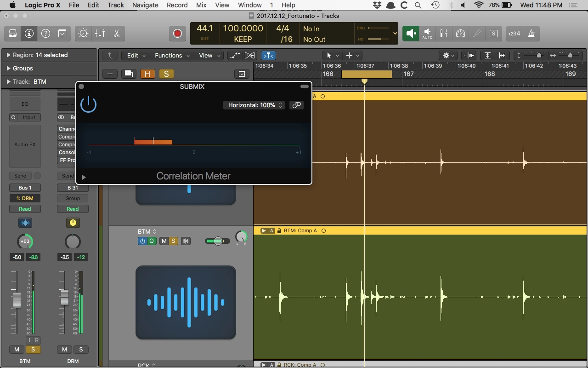Click the B 31 output slot
The image size is (588, 368).
click(73, 188)
